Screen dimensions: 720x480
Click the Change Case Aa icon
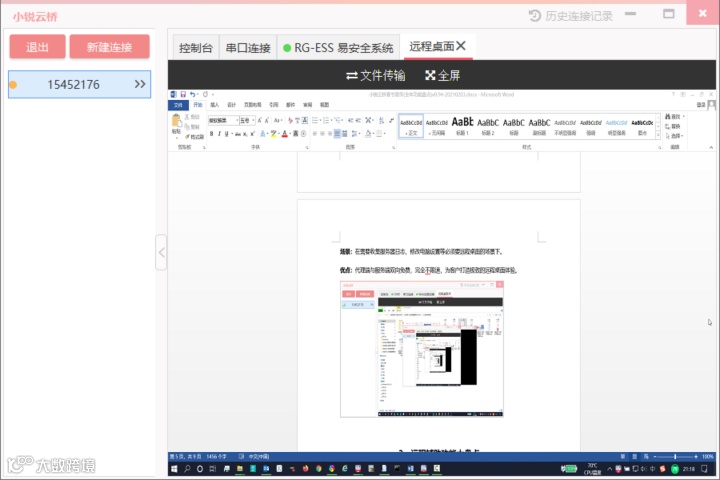click(x=277, y=120)
